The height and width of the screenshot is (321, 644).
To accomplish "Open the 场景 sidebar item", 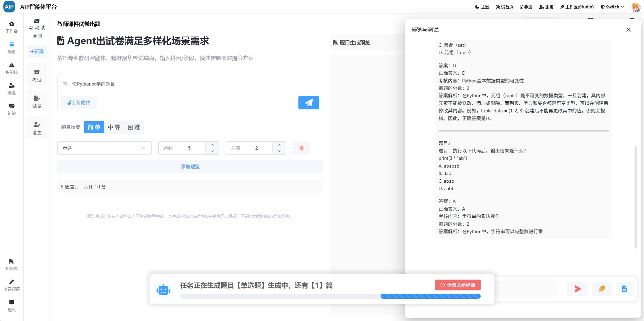I will pyautogui.click(x=12, y=48).
